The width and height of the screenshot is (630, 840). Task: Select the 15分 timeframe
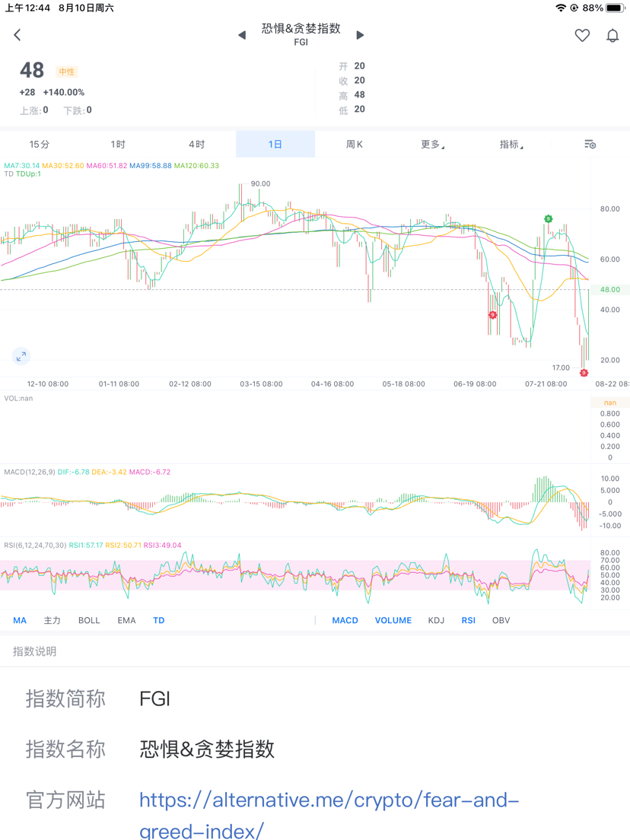pos(39,144)
